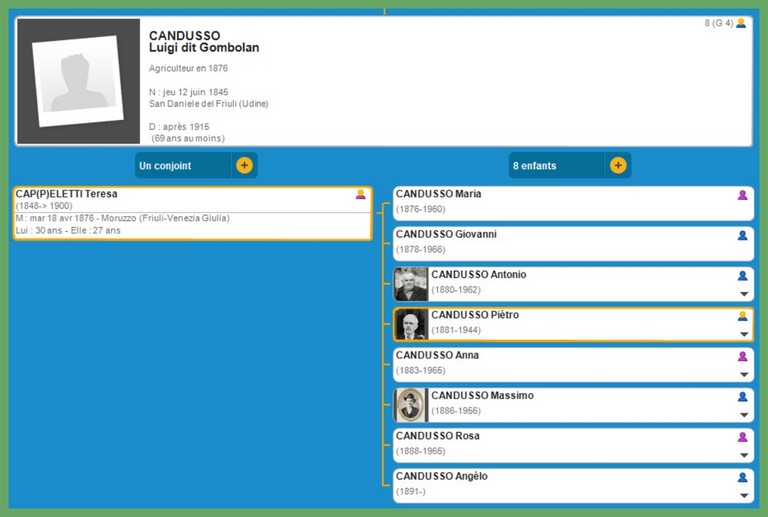Screen dimensions: 768x517
Task: Click Luigi's placeholder profile photo
Action: 78,81
